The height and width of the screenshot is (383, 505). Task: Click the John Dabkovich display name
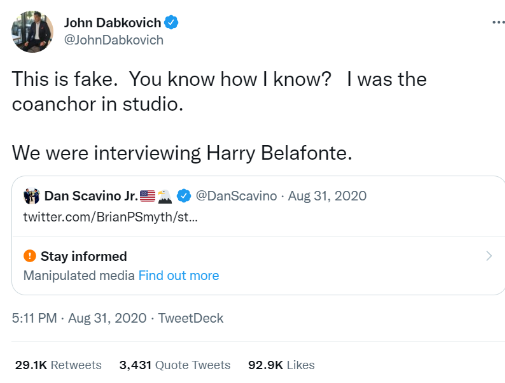(112, 23)
